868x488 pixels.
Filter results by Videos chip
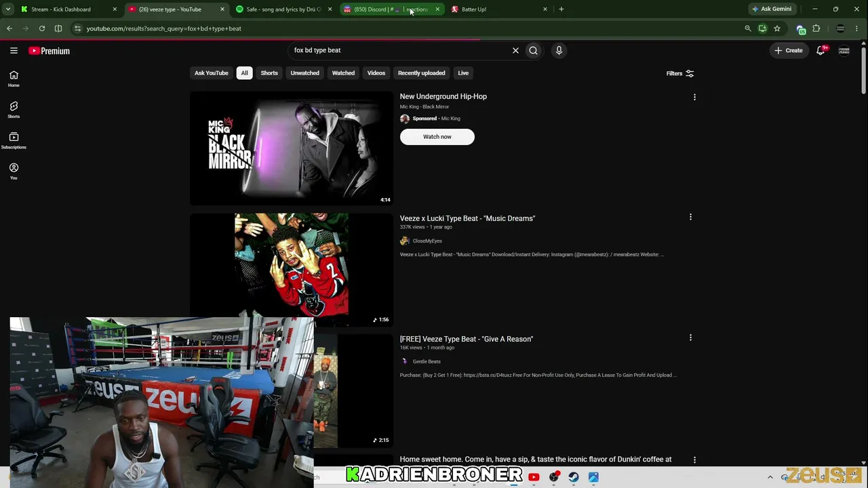pyautogui.click(x=376, y=73)
